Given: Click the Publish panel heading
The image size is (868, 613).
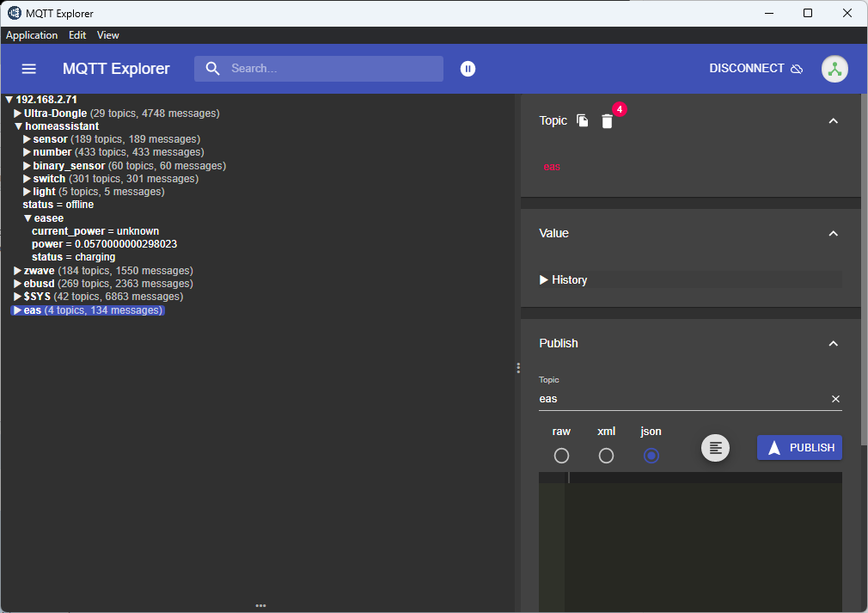Looking at the screenshot, I should pyautogui.click(x=558, y=344).
